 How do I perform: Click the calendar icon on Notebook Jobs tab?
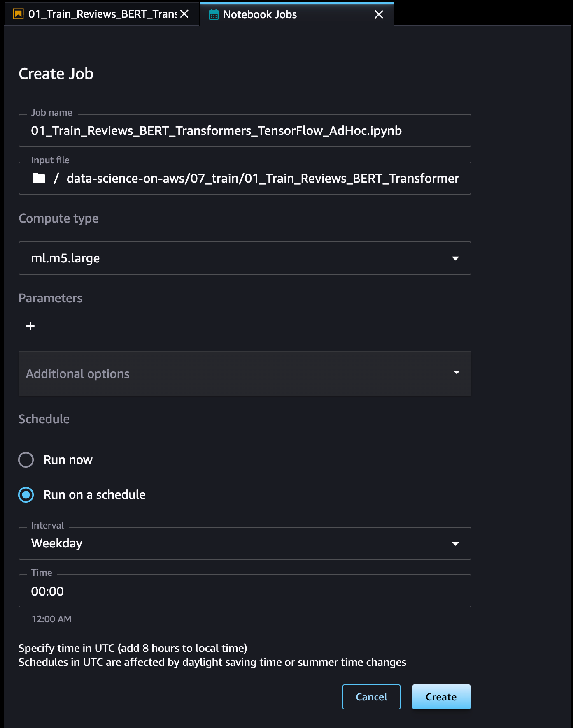(213, 14)
